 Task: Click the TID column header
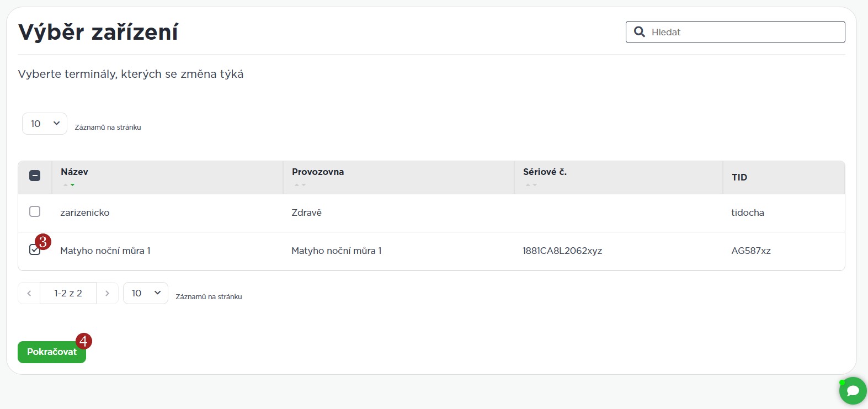tap(739, 177)
